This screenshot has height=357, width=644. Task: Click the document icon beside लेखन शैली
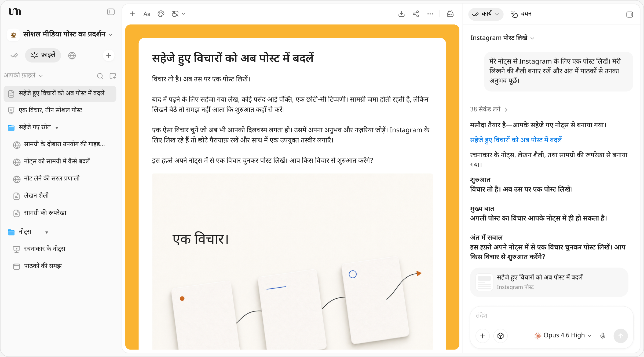pyautogui.click(x=17, y=196)
